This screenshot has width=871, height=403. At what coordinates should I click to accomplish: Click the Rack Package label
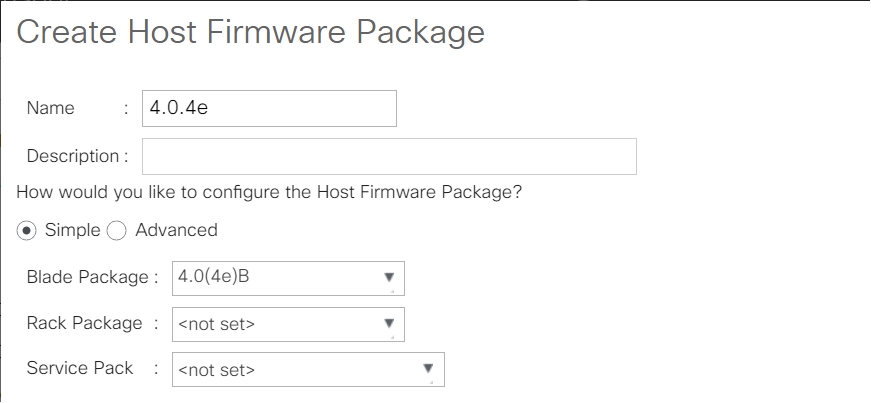click(x=84, y=323)
